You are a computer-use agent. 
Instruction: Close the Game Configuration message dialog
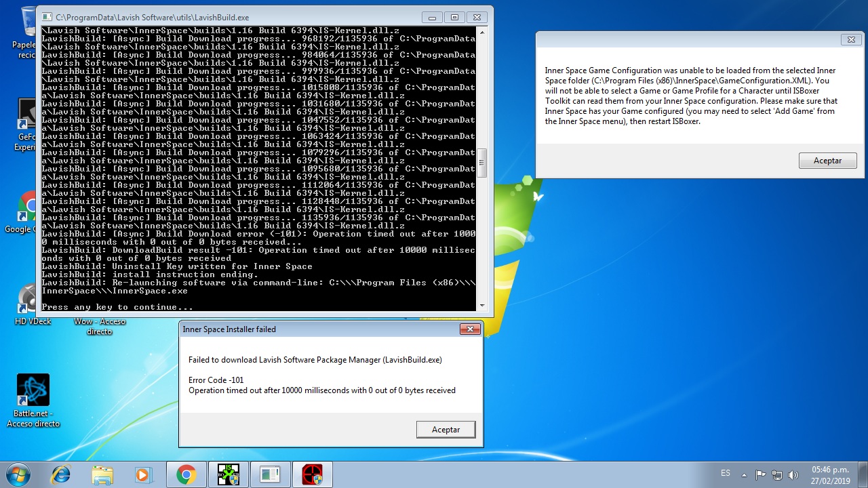(x=851, y=40)
